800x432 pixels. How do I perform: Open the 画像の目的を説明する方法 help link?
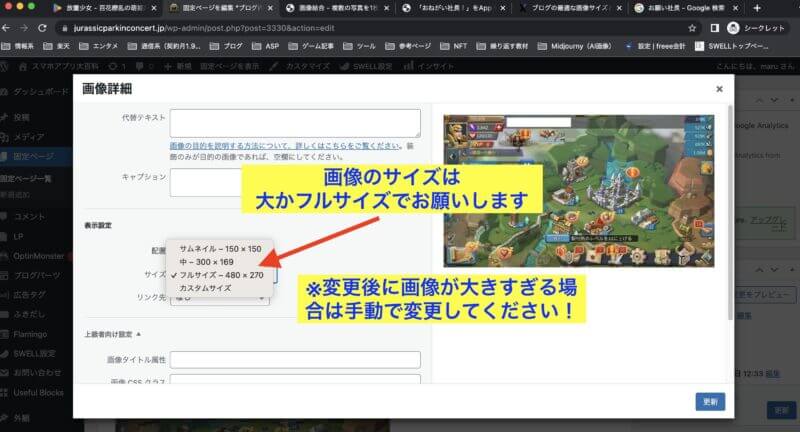click(x=285, y=146)
